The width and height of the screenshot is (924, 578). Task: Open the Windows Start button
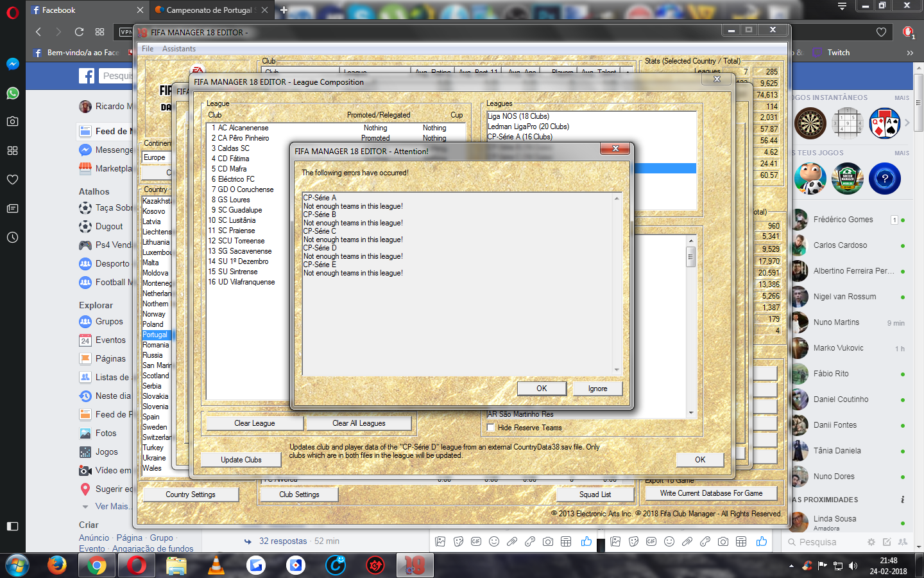(17, 565)
